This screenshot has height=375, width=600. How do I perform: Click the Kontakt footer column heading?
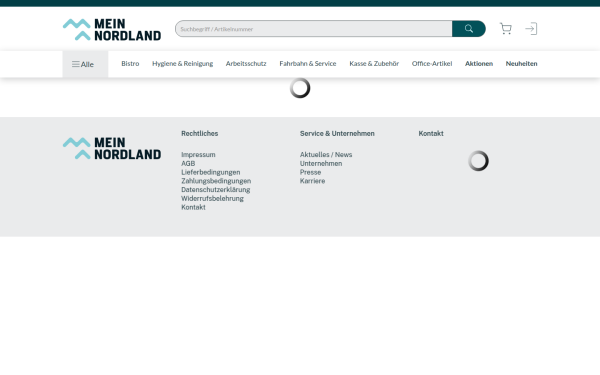(431, 134)
